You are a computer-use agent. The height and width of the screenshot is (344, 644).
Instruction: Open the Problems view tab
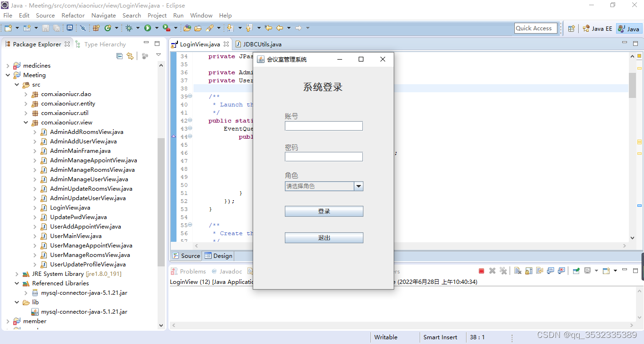[189, 272]
